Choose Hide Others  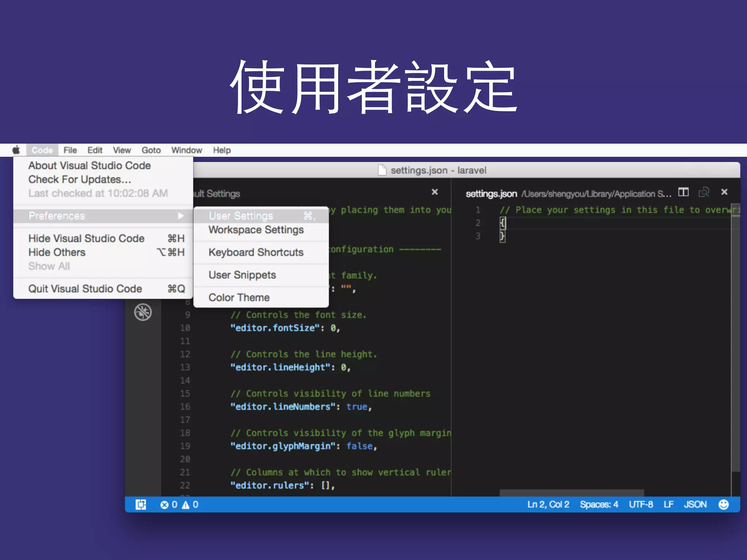103,252
